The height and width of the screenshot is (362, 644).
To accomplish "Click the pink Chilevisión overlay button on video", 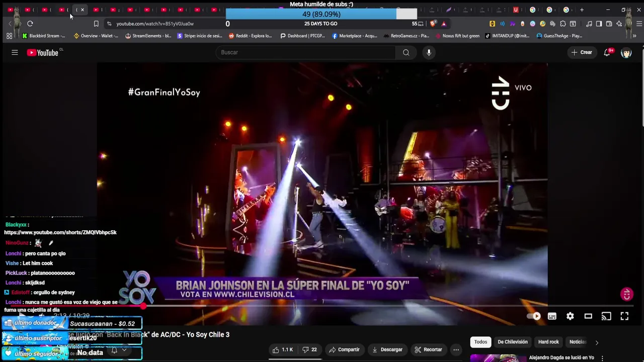I will pyautogui.click(x=626, y=294).
